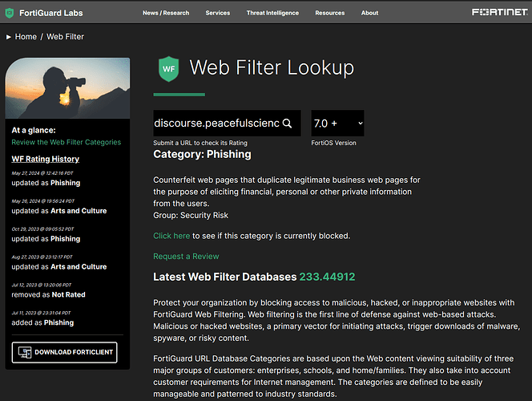The width and height of the screenshot is (532, 401).
Task: Open the FortiOS Version 7.0 + dropdown
Action: 337,123
